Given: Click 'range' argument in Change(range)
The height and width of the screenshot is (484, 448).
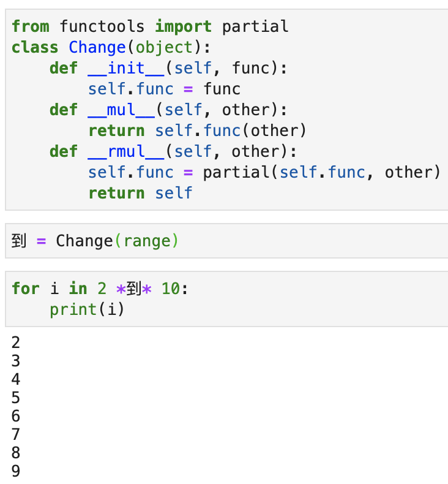Looking at the screenshot, I should pyautogui.click(x=147, y=241).
